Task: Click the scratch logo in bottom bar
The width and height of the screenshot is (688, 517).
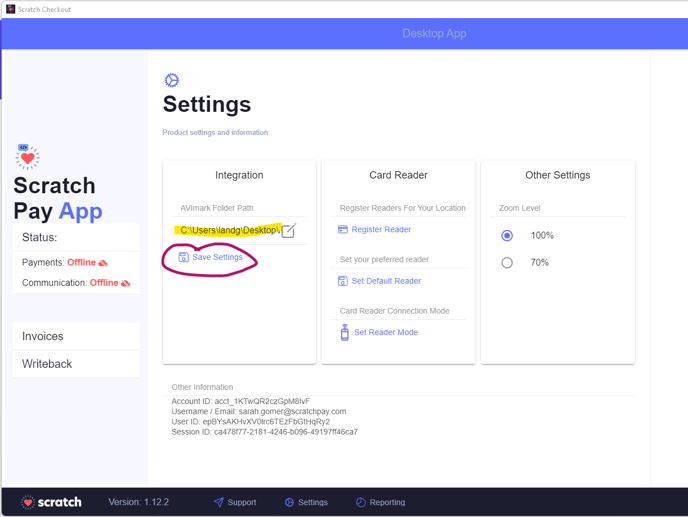Action: (51, 502)
